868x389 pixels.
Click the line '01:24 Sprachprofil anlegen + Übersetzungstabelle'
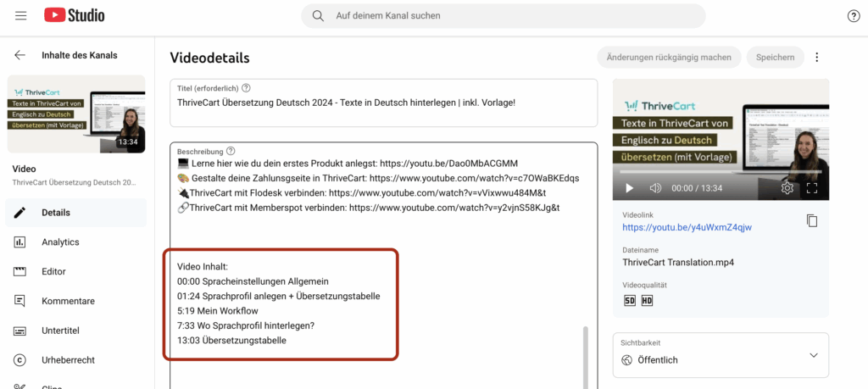click(278, 296)
